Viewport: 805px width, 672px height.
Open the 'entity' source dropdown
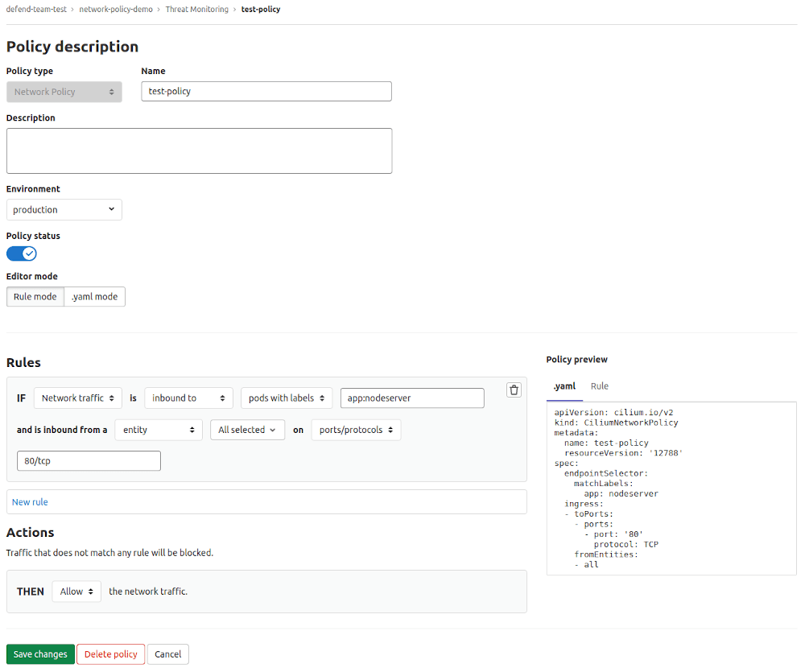tap(159, 429)
